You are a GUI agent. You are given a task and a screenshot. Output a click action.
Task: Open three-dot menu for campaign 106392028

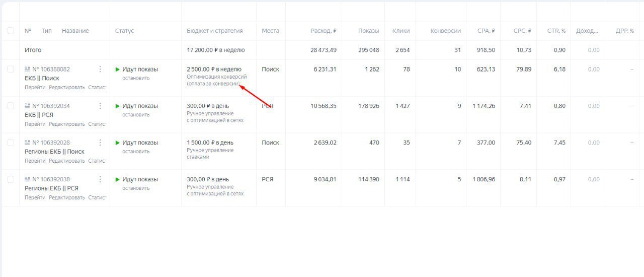tap(100, 143)
